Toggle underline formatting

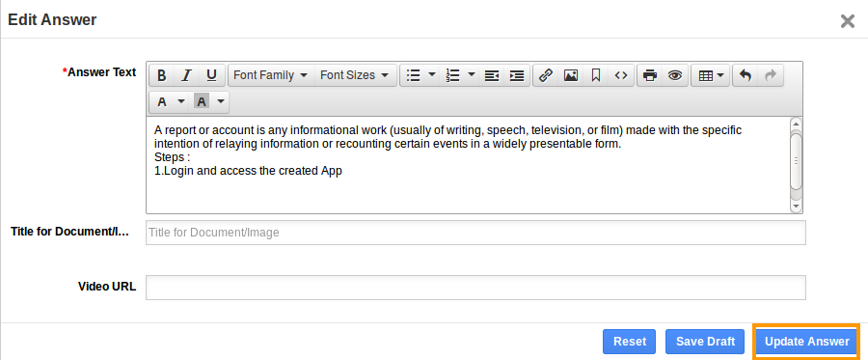pyautogui.click(x=211, y=75)
